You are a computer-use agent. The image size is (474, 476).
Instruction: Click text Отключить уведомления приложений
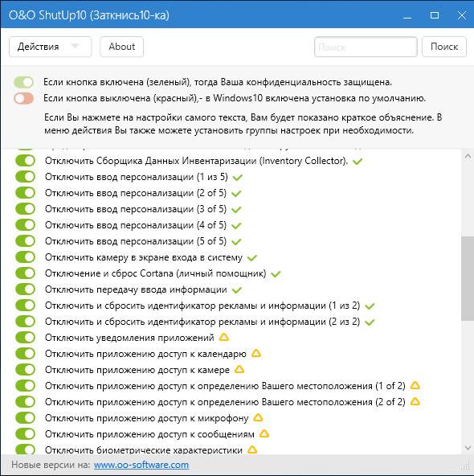click(129, 338)
